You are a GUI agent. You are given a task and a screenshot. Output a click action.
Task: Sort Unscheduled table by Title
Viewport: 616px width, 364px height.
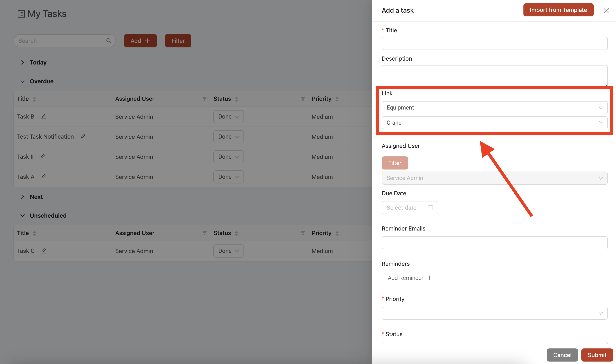point(34,233)
